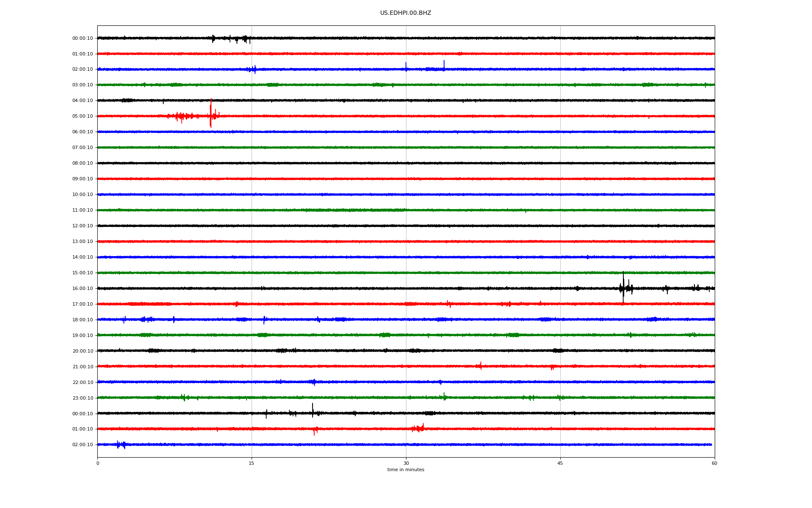
Task: Click the 14:00:10 trace time label
Action: click(82, 257)
